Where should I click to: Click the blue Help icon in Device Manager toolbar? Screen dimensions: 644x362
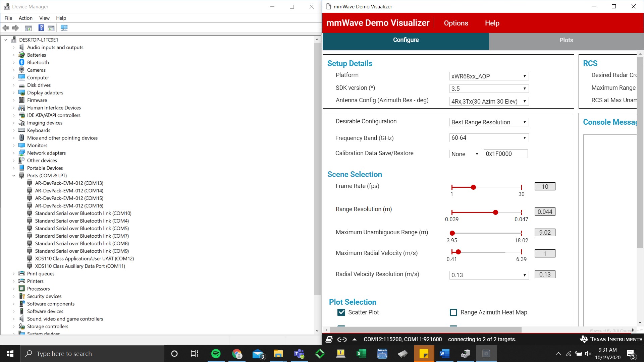pyautogui.click(x=41, y=28)
